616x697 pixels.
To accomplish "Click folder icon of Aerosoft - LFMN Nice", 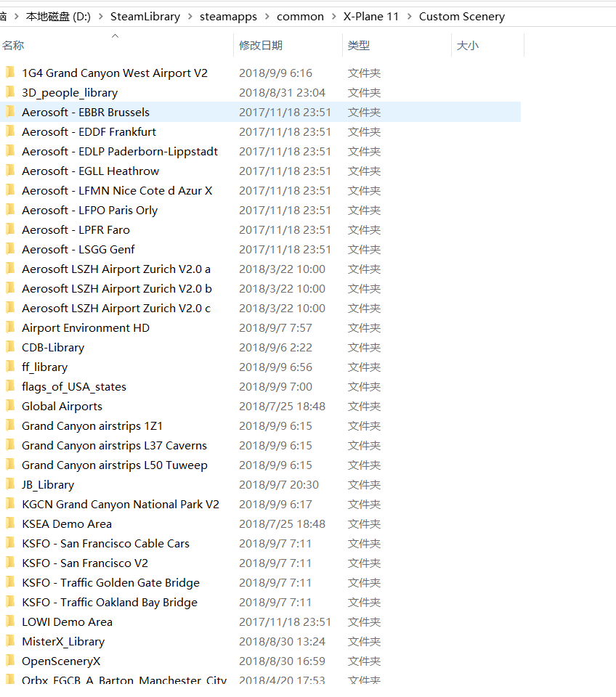I will coord(10,189).
